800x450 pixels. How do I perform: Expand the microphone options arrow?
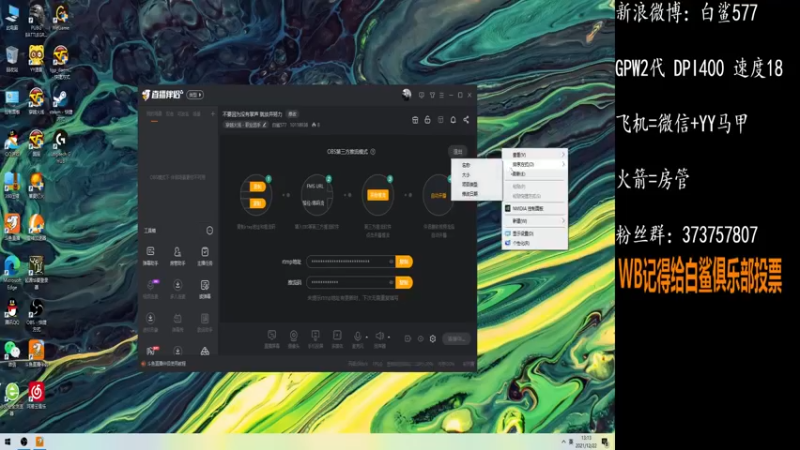pos(367,337)
